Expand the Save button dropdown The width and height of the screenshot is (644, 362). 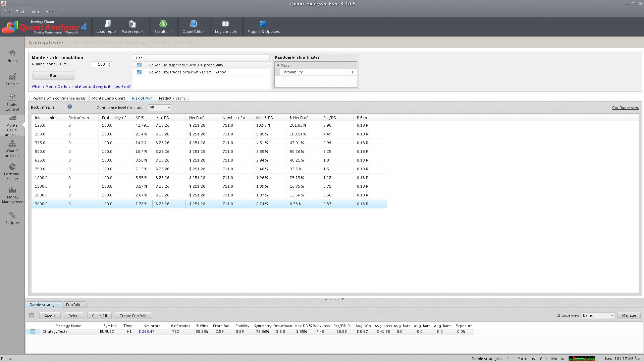[50, 316]
